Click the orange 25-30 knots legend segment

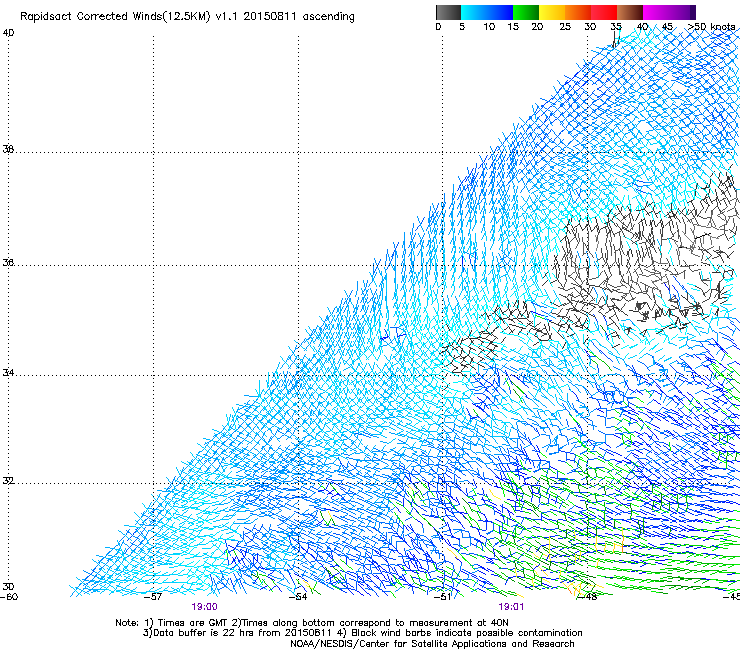point(578,12)
